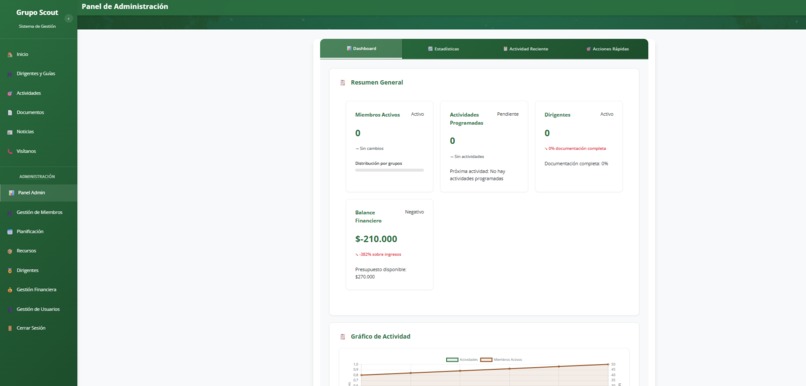Viewport: 806px width, 386px height.
Task: Click the 0 value in Dirigentes card
Action: (x=547, y=133)
